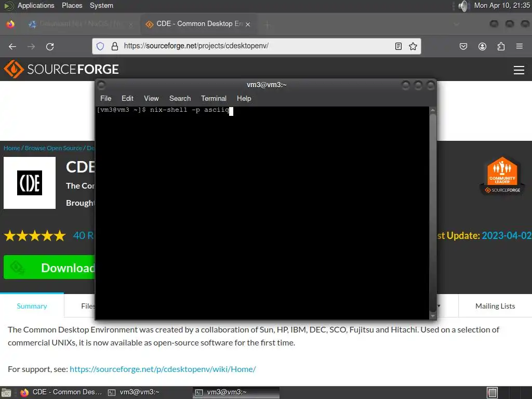This screenshot has height=399, width=532.
Task: Toggle reader view icon in address bar
Action: pyautogui.click(x=398, y=46)
